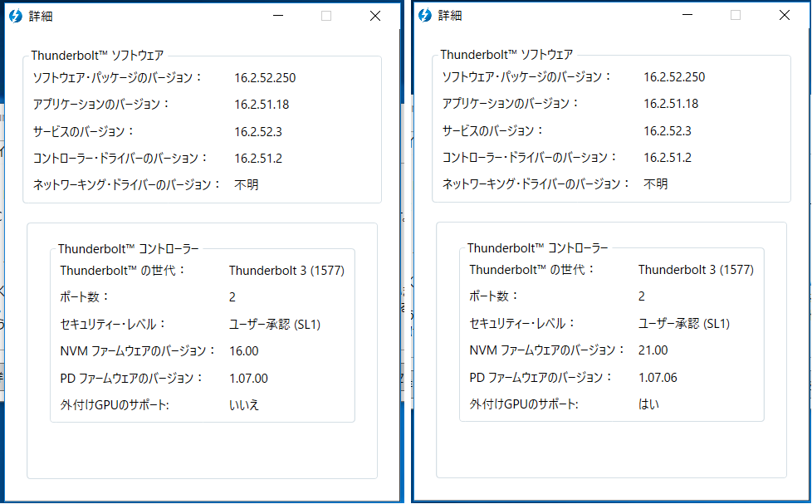
Task: Click port count value 2 in right window
Action: [641, 296]
